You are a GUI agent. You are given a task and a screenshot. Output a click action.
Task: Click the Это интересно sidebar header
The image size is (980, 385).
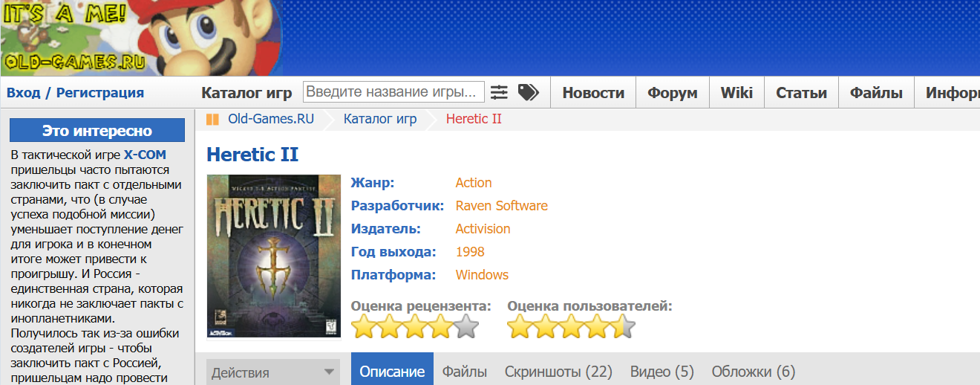click(97, 131)
